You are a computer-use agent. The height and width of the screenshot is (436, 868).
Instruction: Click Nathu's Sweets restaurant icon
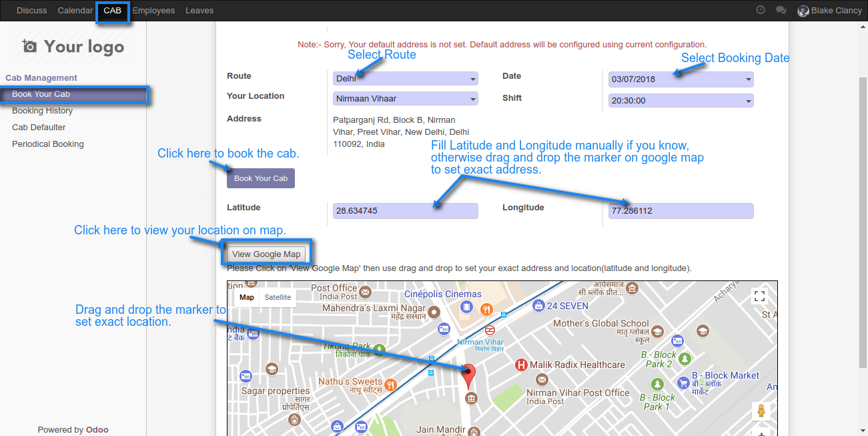point(391,385)
